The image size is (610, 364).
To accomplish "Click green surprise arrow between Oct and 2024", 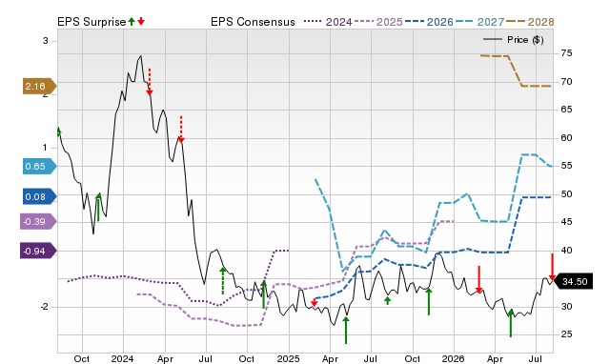I will (x=98, y=208).
